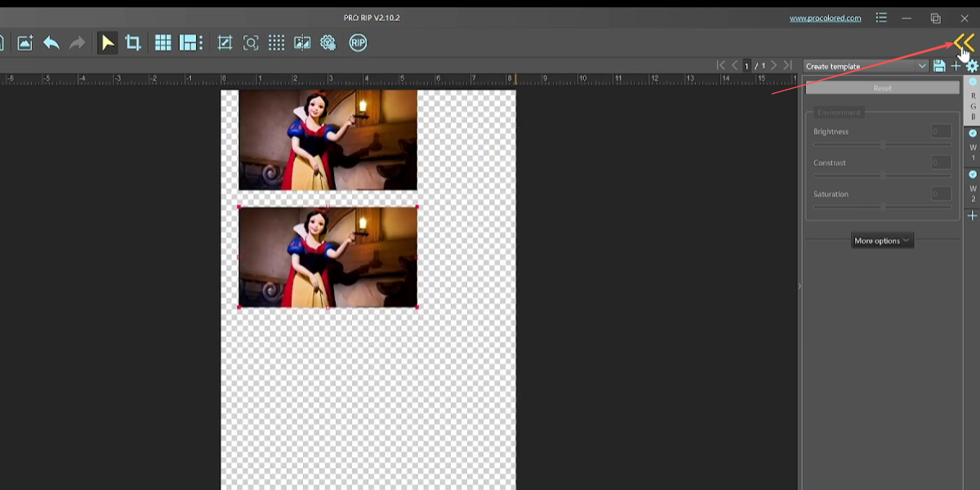Toggle the RGB channel checkmark
The image size is (980, 490).
(973, 82)
